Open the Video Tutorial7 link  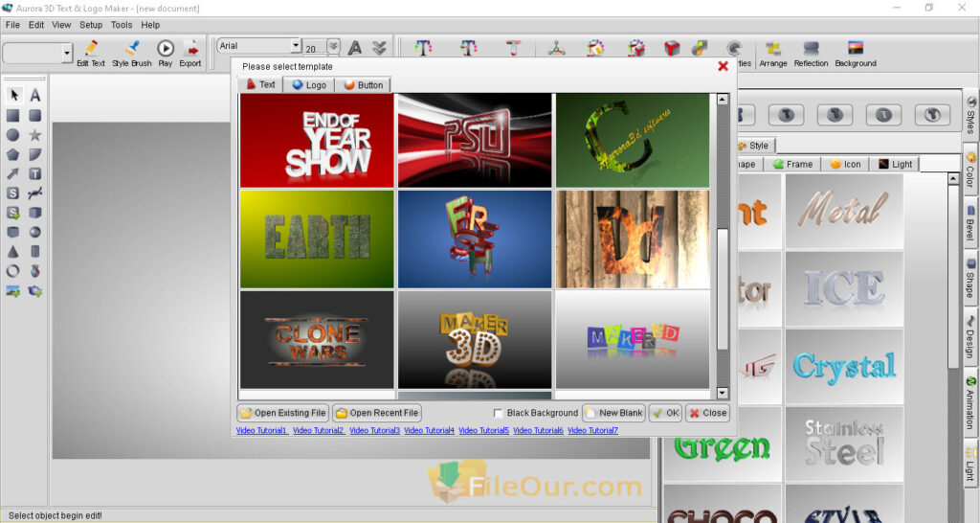pyautogui.click(x=592, y=430)
